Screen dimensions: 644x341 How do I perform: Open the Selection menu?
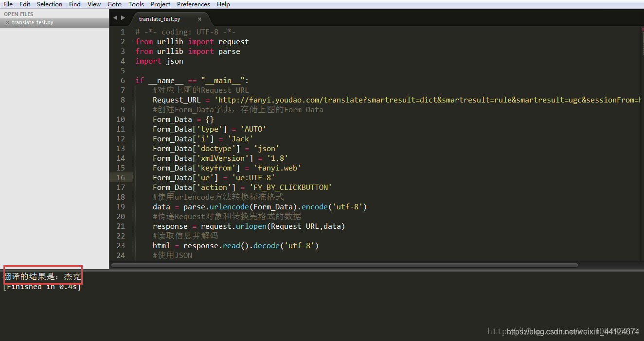coord(50,4)
